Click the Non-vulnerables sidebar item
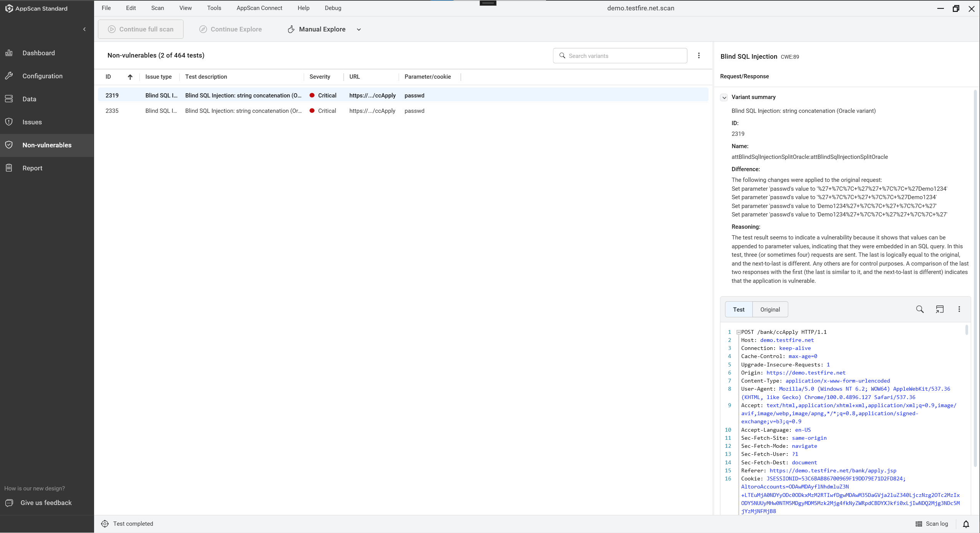 46,144
